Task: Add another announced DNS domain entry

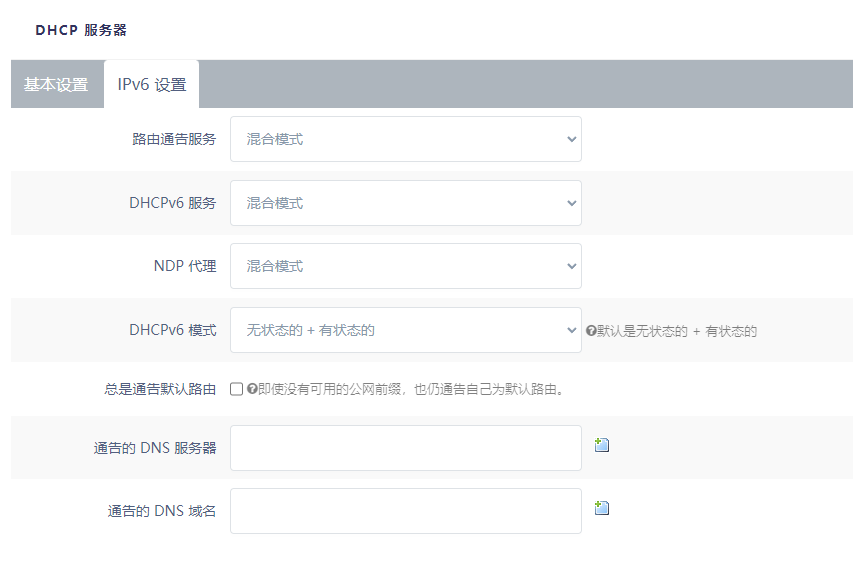Action: point(602,508)
